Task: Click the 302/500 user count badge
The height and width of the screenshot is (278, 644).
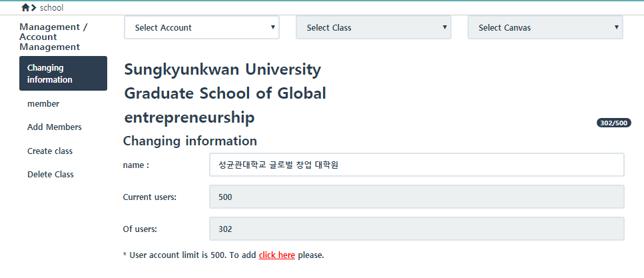Action: (613, 123)
